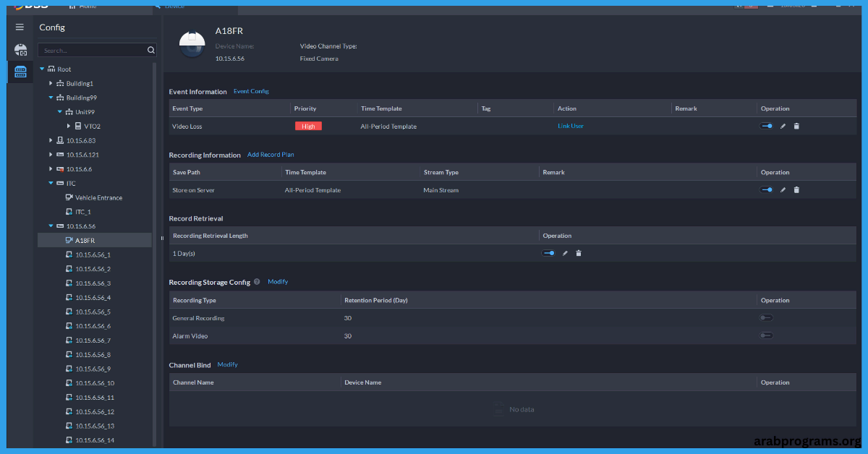Viewport: 868px width, 454px height.
Task: Click the ITC device icon
Action: pyautogui.click(x=60, y=184)
